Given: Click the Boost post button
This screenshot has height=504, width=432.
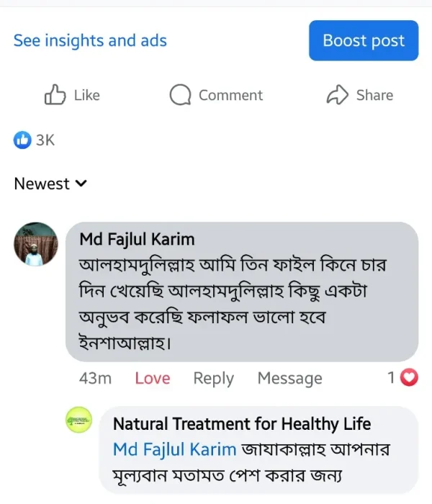Looking at the screenshot, I should (364, 41).
